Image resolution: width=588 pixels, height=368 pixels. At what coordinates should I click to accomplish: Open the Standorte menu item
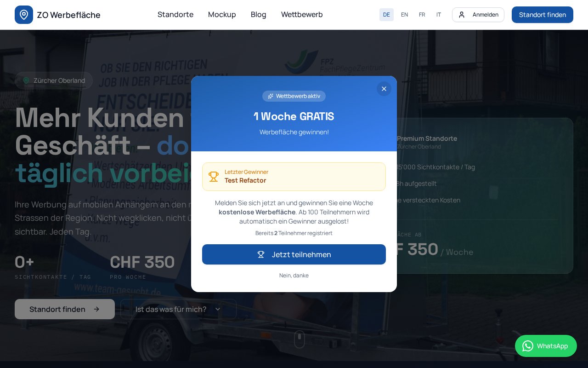175,14
